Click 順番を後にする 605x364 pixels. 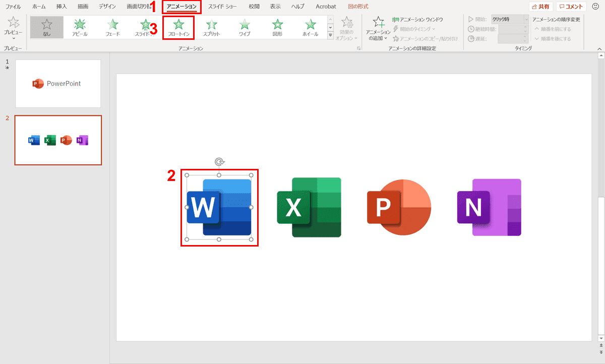point(553,38)
